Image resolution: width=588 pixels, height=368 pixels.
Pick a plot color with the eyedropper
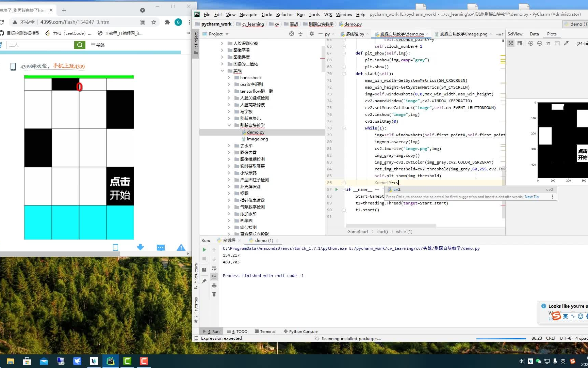point(566,43)
